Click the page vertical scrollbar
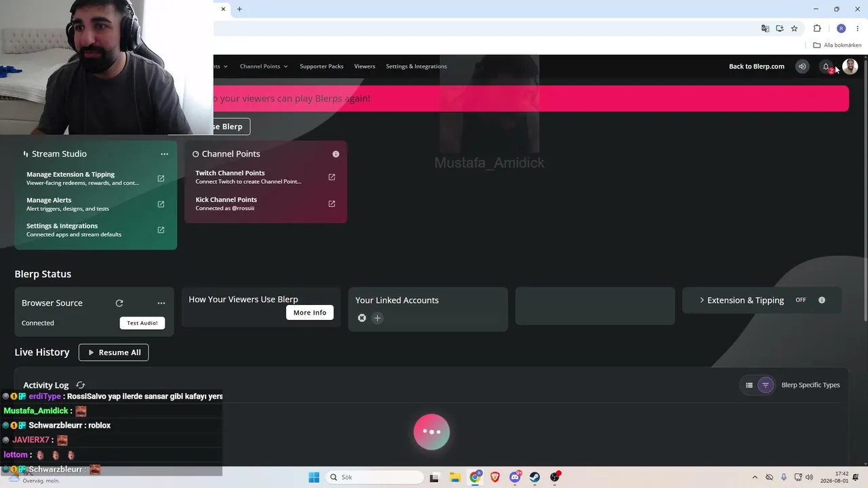Screen dimensions: 868x488 (865, 190)
